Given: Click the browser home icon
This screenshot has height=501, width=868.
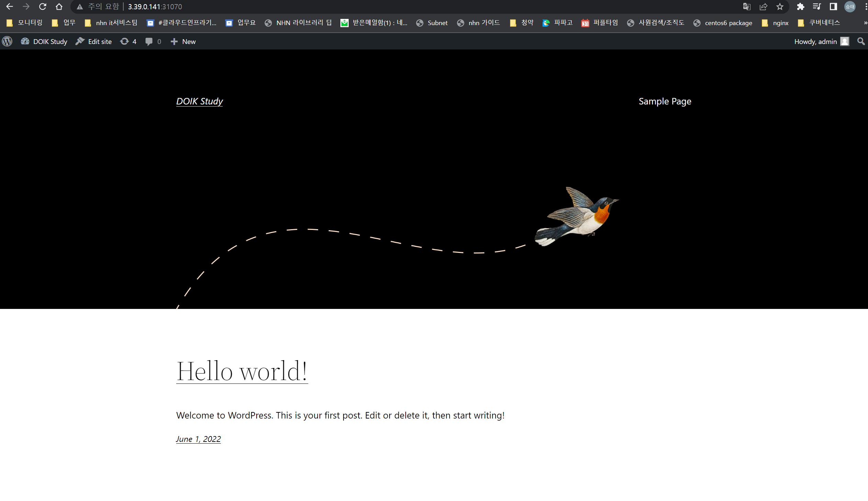Looking at the screenshot, I should click(x=59, y=7).
